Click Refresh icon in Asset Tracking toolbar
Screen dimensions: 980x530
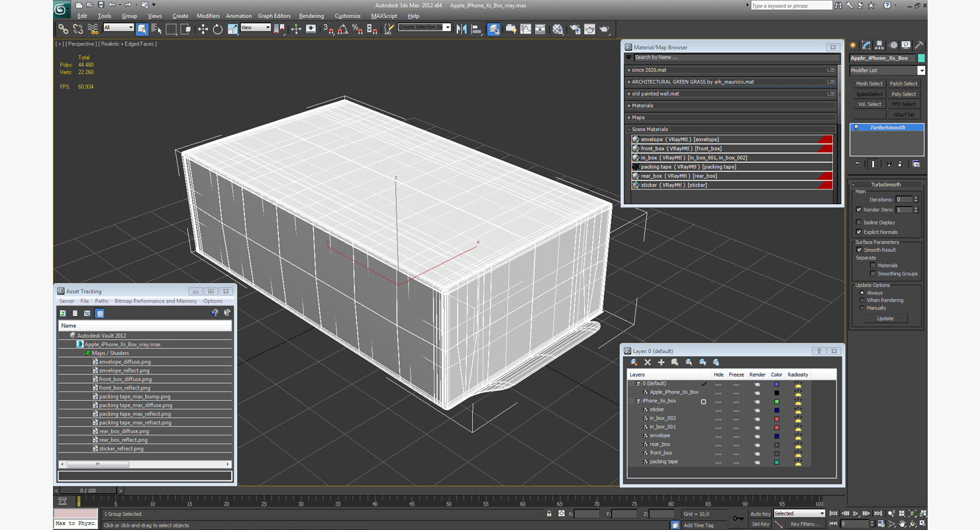click(63, 313)
